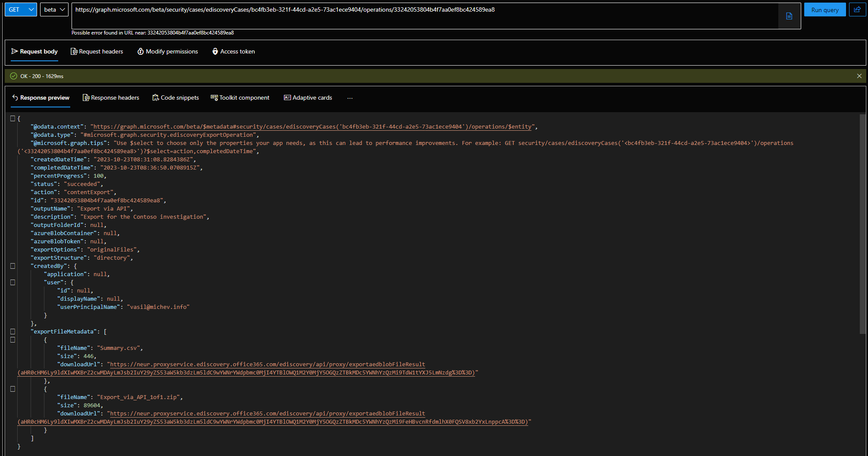Open the beta version dropdown
The width and height of the screenshot is (868, 456).
(x=54, y=9)
